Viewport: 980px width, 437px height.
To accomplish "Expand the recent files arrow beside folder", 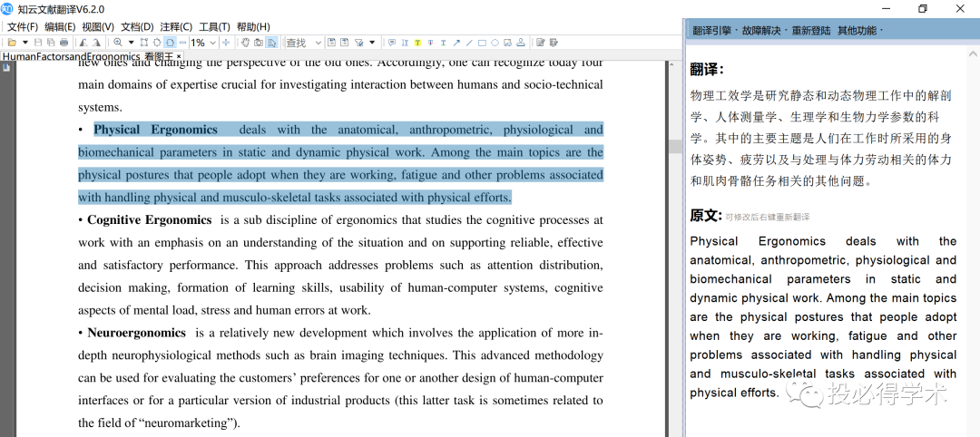I will [25, 43].
